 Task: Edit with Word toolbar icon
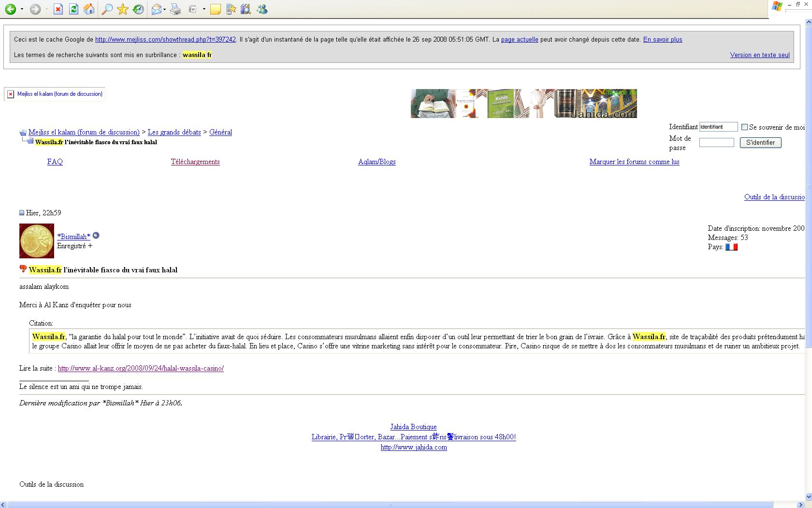point(192,9)
